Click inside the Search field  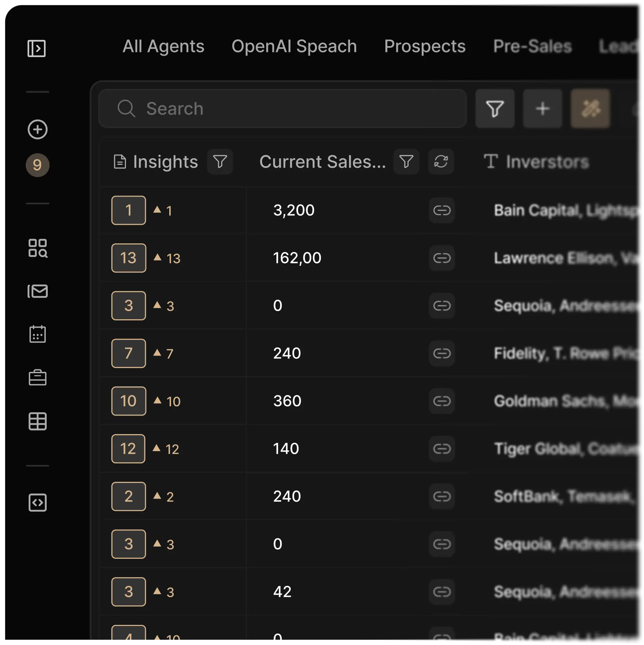pos(282,109)
